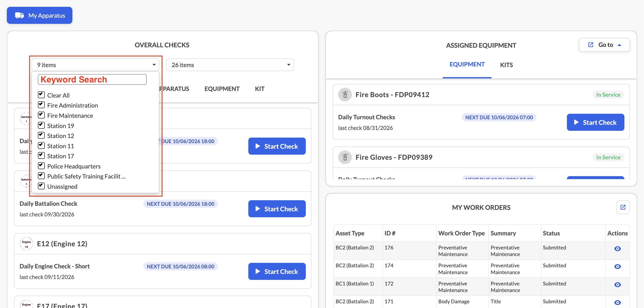The image size is (644, 308).
Task: Select the KIT tab in Overall Checks
Action: [260, 89]
